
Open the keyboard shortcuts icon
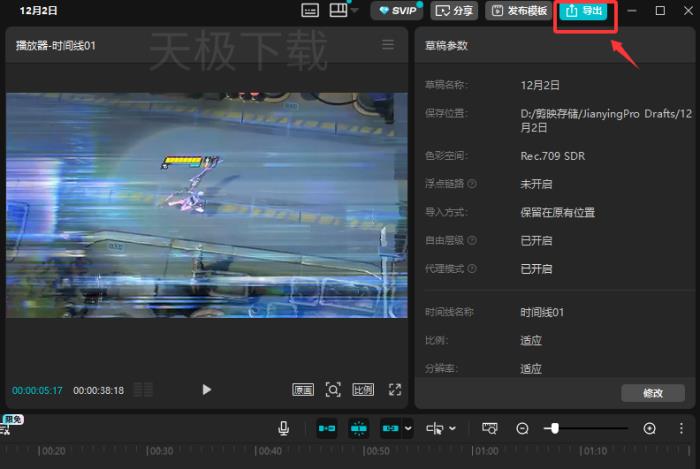pos(311,11)
